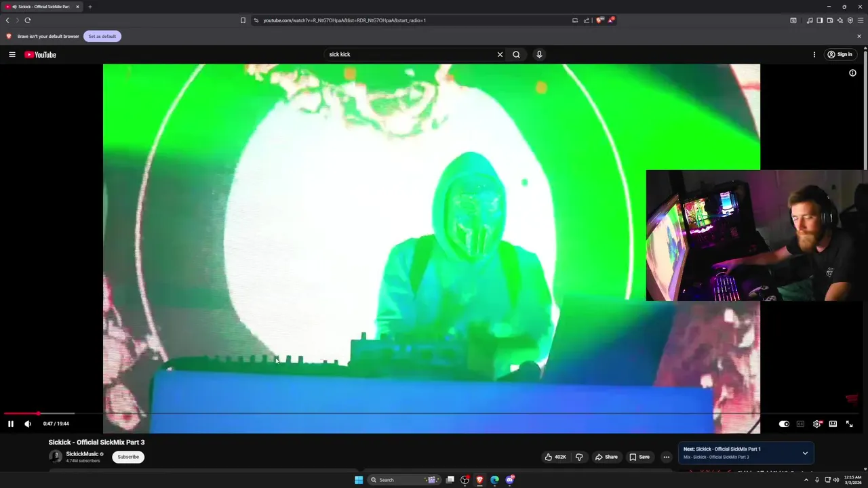Viewport: 868px width, 488px height.
Task: Share the video
Action: 606,457
